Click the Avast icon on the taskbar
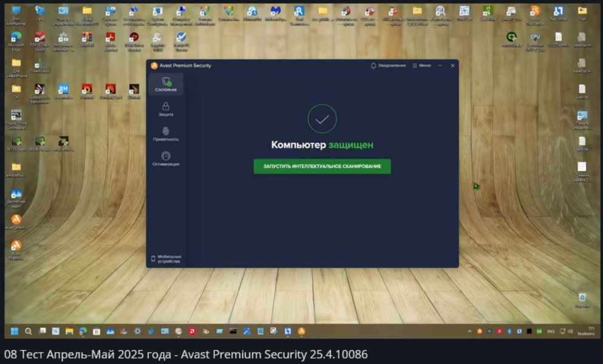603x364 pixels. pos(301,331)
